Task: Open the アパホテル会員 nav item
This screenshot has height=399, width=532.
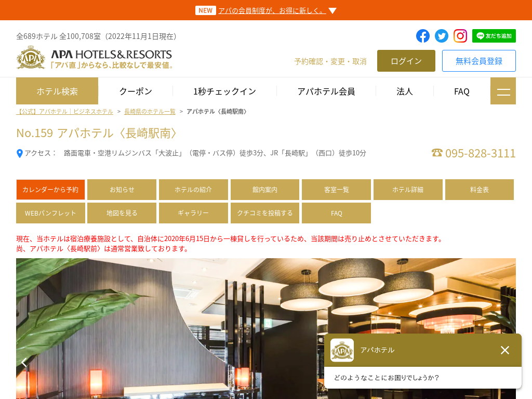Action: click(x=326, y=91)
